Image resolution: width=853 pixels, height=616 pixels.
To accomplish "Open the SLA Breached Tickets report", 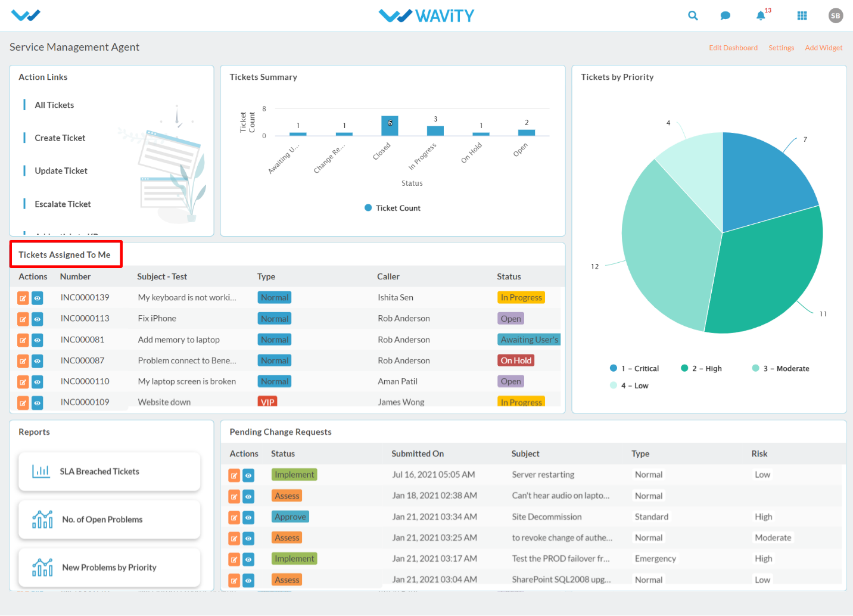I will click(x=110, y=471).
